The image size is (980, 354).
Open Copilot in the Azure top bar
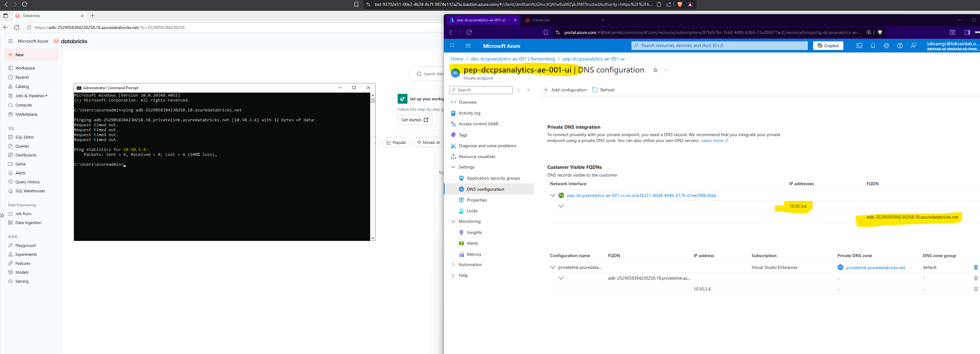[828, 46]
